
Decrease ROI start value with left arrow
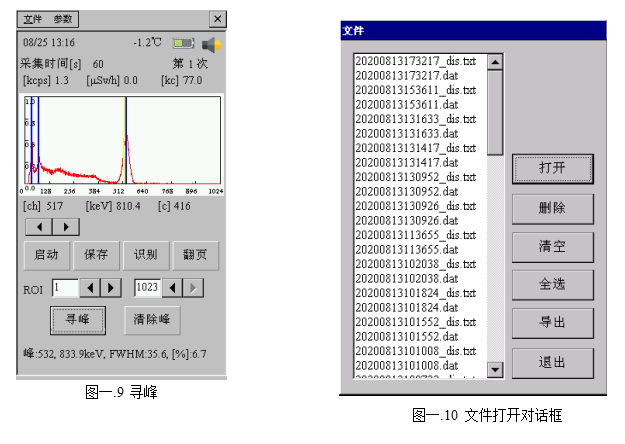(89, 289)
